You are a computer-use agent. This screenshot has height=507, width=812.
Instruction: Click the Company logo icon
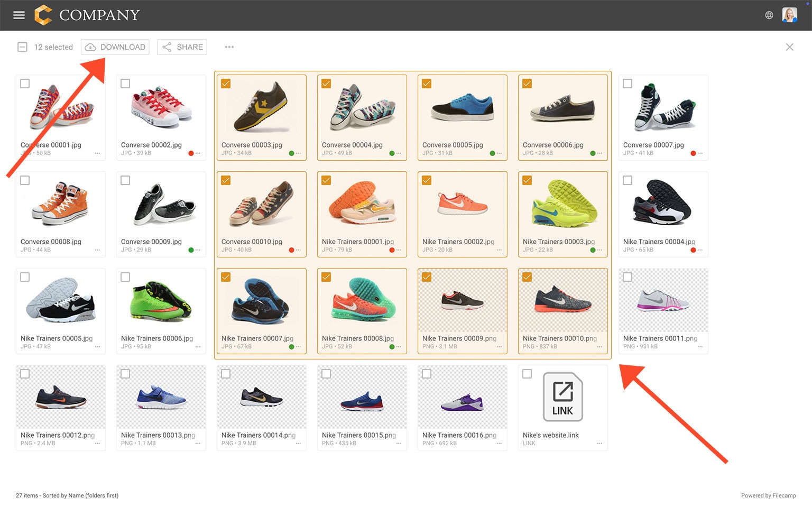pyautogui.click(x=43, y=15)
